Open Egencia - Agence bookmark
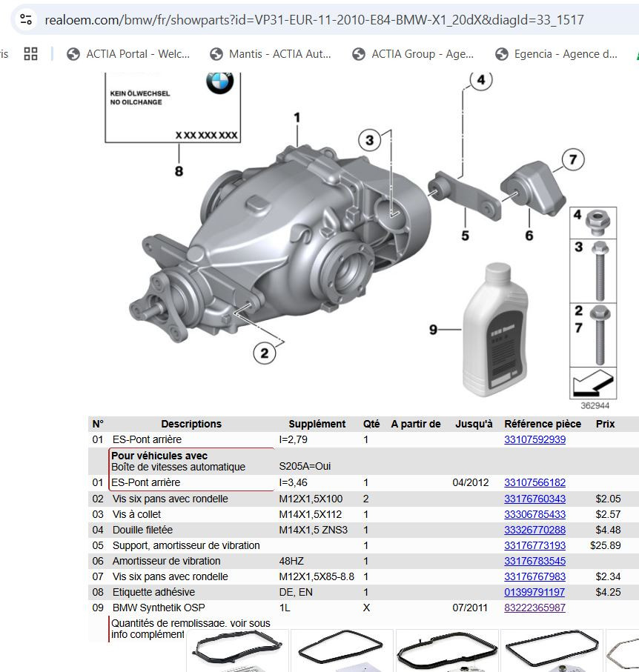The image size is (639, 672). 556,54
